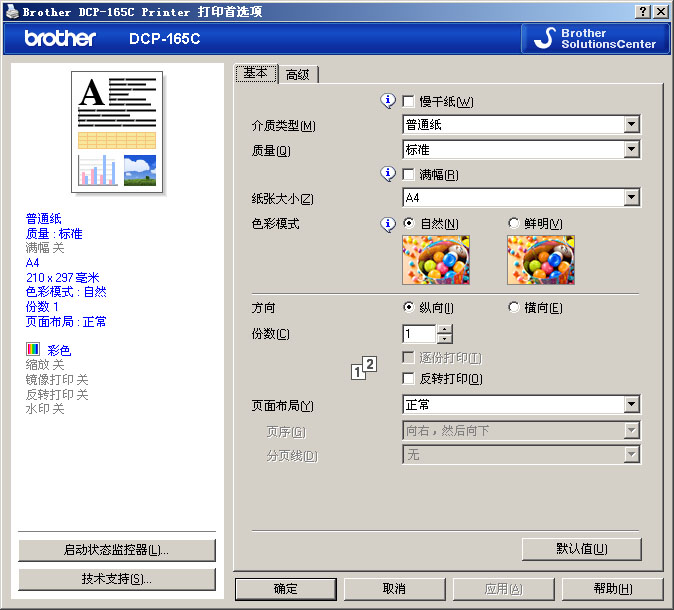
Task: Click info icon next to 慢干纸 checkbox
Action: pos(389,101)
